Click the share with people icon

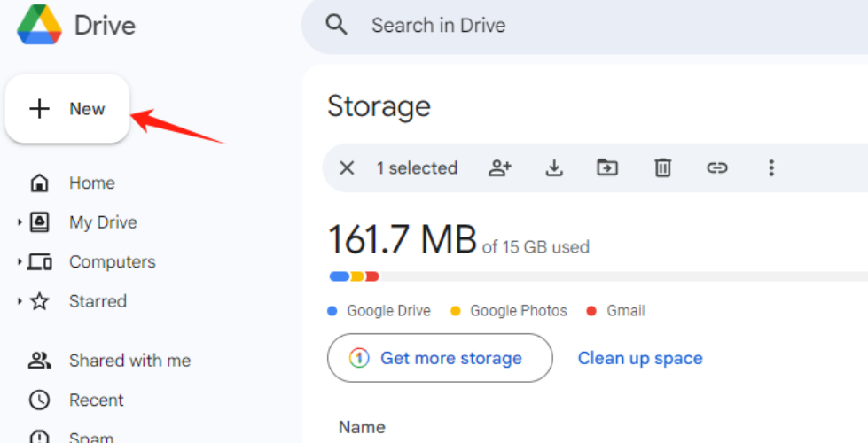click(x=501, y=167)
